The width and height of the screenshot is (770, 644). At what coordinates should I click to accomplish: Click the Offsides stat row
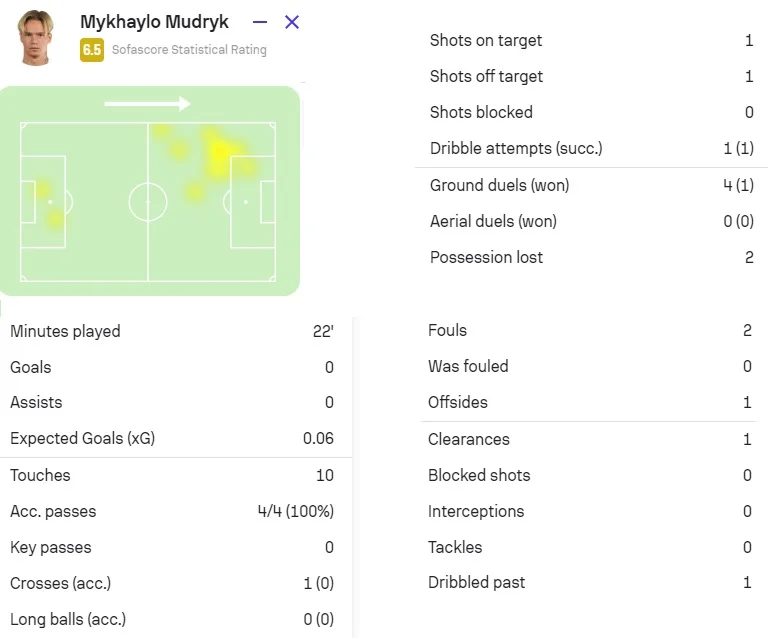pyautogui.click(x=590, y=402)
